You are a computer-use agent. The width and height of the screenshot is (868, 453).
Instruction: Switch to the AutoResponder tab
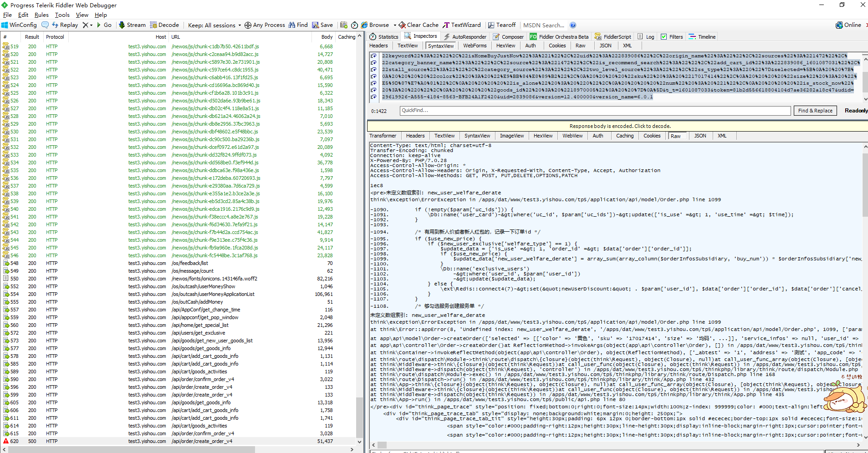pyautogui.click(x=465, y=37)
